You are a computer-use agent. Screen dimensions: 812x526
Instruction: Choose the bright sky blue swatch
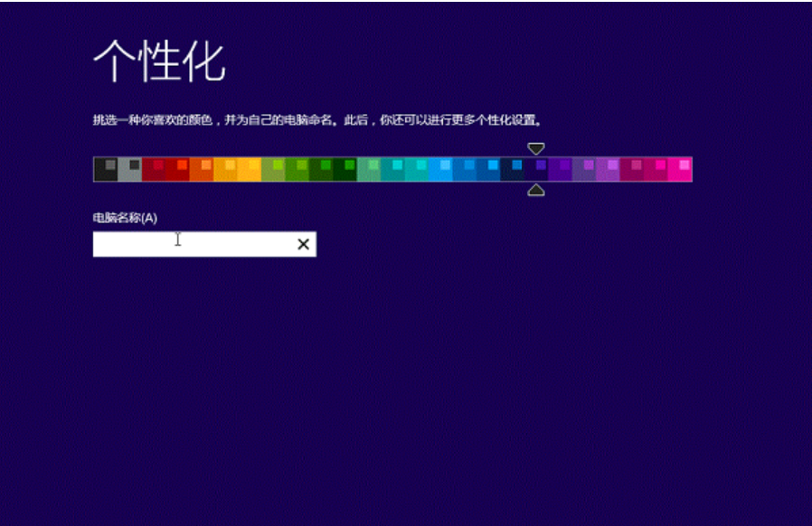click(x=440, y=169)
